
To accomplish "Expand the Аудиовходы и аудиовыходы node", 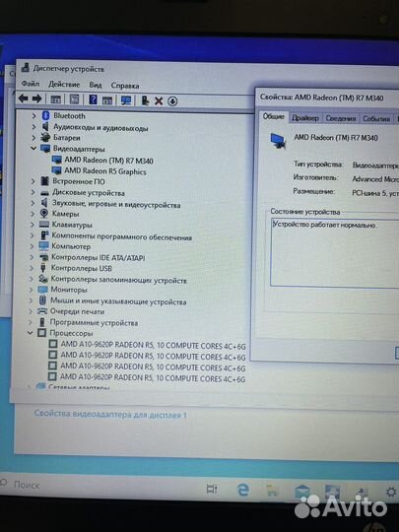I will pos(33,127).
